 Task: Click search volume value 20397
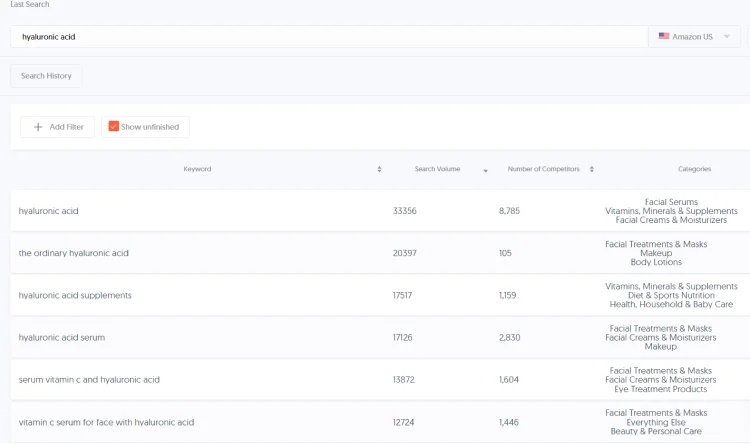(x=405, y=253)
